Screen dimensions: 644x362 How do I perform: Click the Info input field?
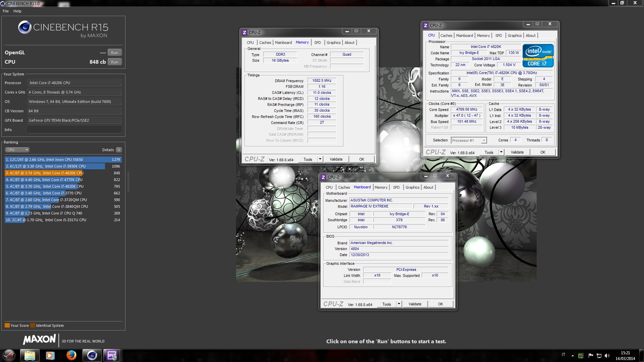[x=74, y=130]
